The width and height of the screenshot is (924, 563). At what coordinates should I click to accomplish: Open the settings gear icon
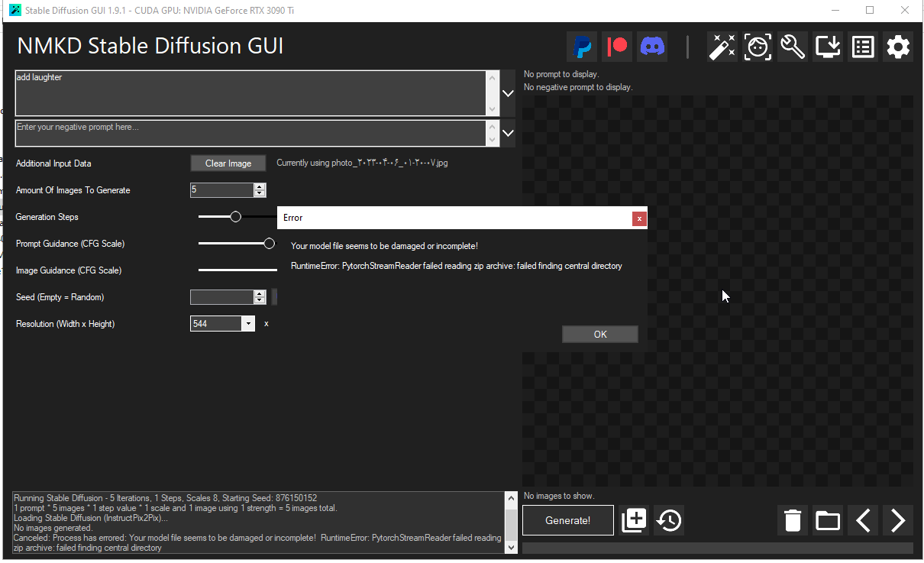898,47
